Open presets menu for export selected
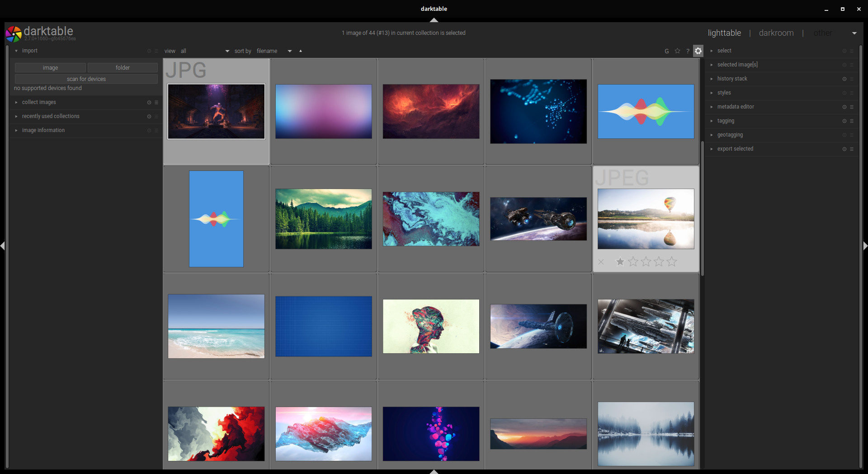The width and height of the screenshot is (868, 474). 852,149
